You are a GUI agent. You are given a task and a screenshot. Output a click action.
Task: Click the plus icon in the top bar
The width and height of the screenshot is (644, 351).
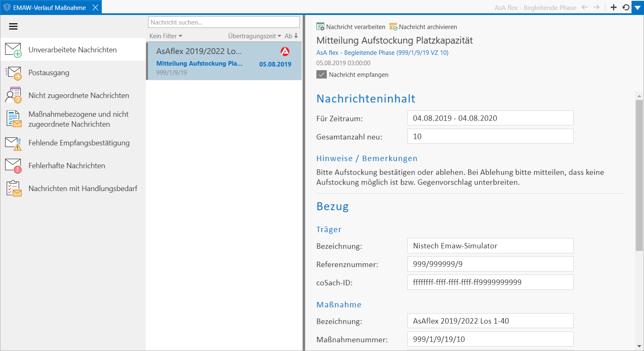click(x=613, y=7)
